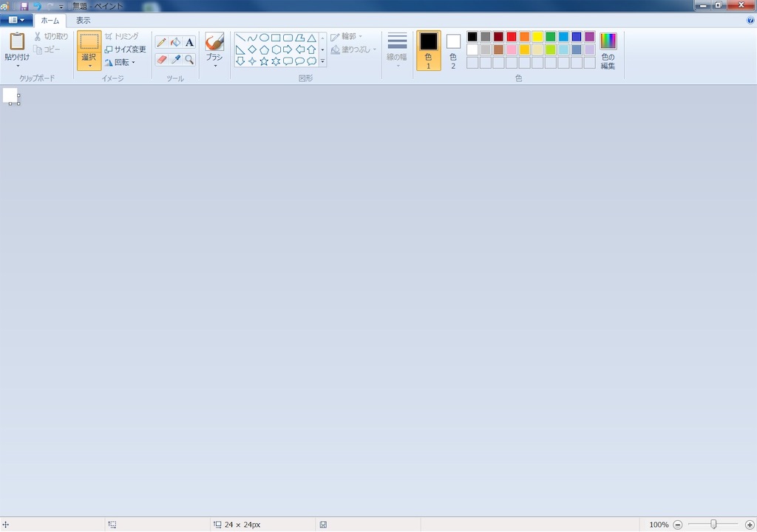
Task: Switch to the ホーム tab
Action: (50, 20)
